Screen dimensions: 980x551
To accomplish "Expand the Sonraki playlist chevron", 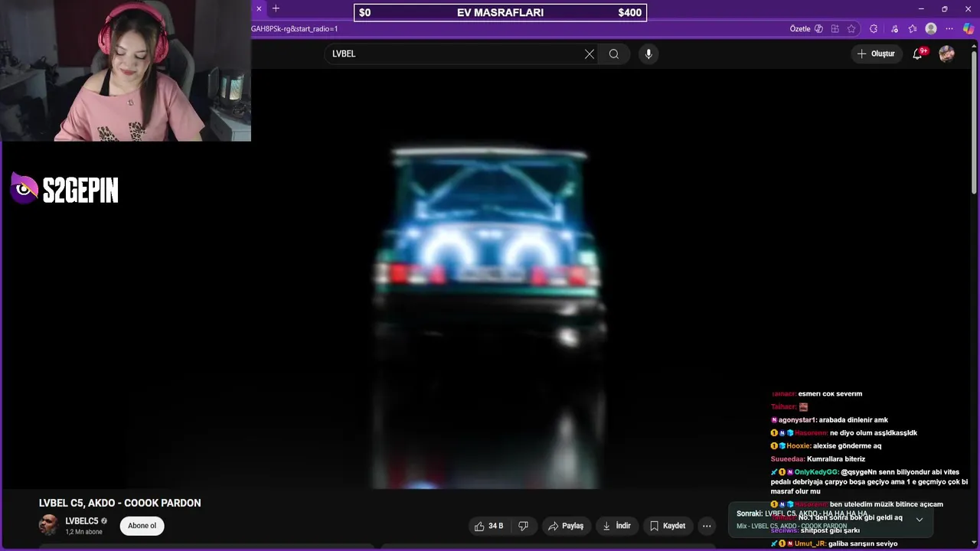I will pos(920,520).
